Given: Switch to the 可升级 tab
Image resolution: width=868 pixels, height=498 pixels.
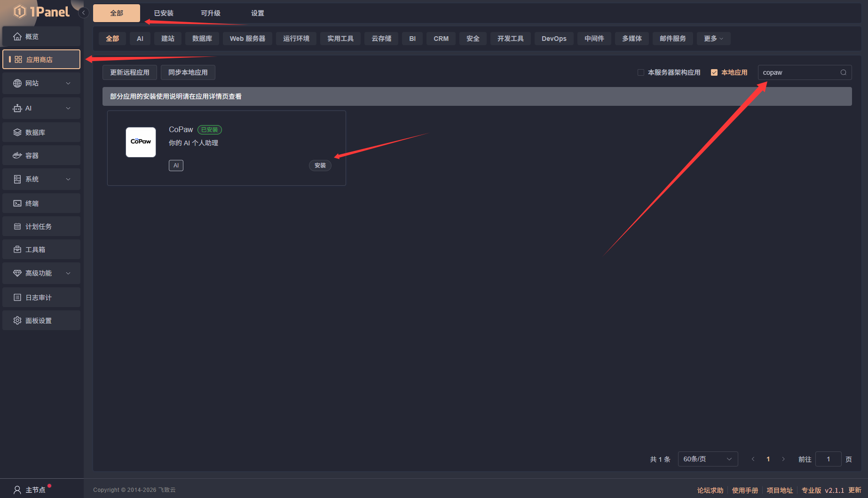Looking at the screenshot, I should [x=211, y=13].
